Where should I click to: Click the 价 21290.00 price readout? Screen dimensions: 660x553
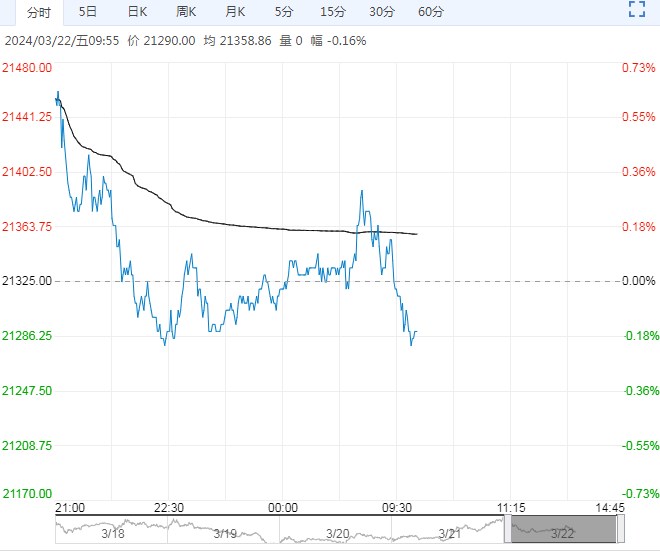click(161, 41)
